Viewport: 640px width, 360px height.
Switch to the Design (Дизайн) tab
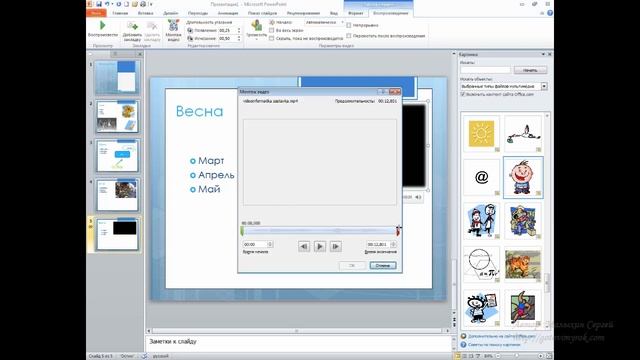tap(171, 13)
